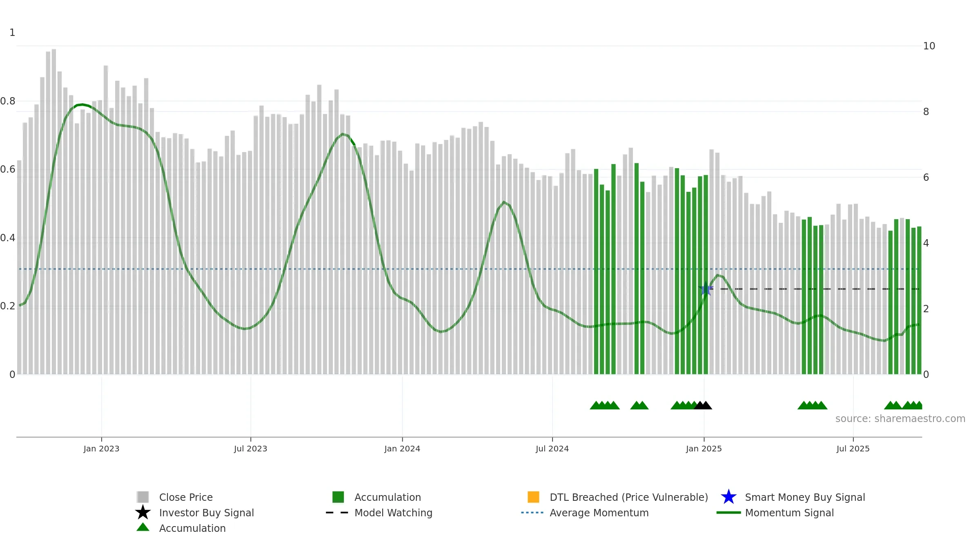Click the Jul 2025 axis label
Image resolution: width=980 pixels, height=551 pixels.
coord(853,449)
